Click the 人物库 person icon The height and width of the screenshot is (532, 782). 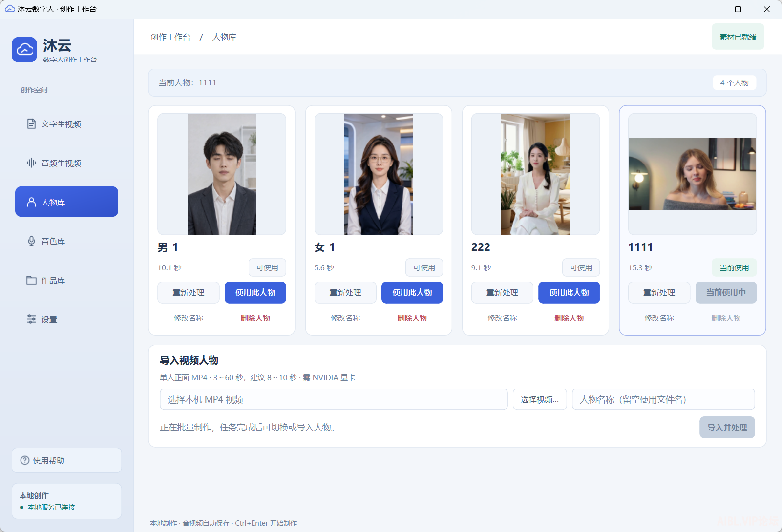click(31, 202)
